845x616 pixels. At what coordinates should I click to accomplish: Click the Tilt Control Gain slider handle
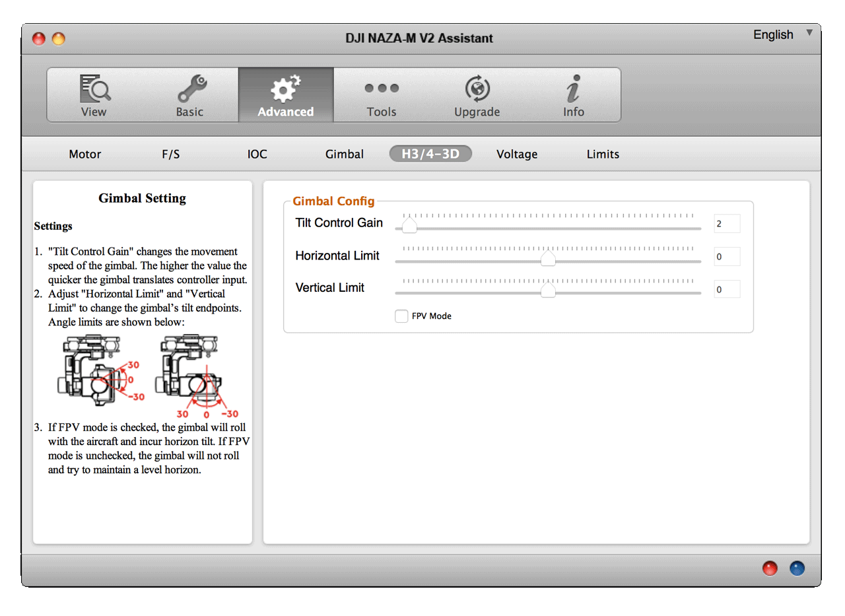410,226
